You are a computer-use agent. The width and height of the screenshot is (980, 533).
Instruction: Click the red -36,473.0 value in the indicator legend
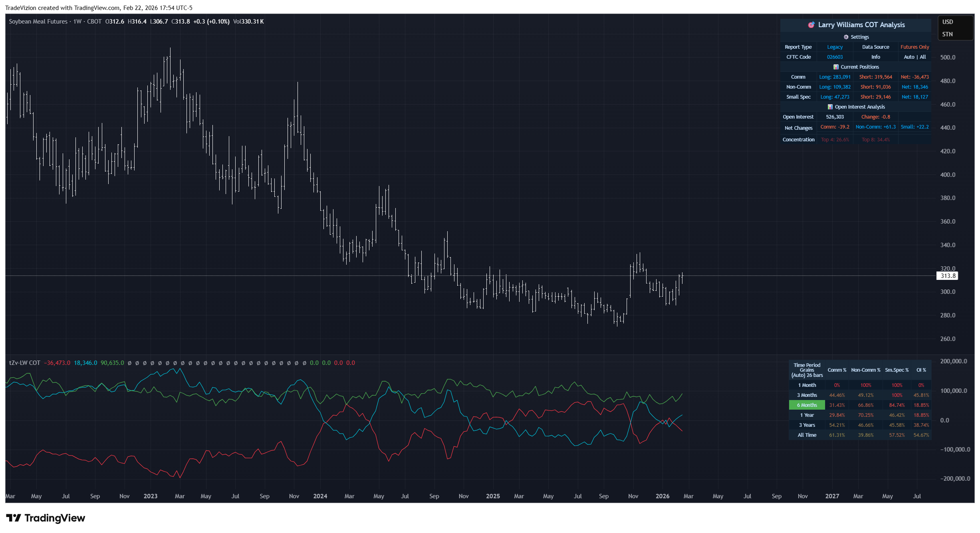pos(57,363)
